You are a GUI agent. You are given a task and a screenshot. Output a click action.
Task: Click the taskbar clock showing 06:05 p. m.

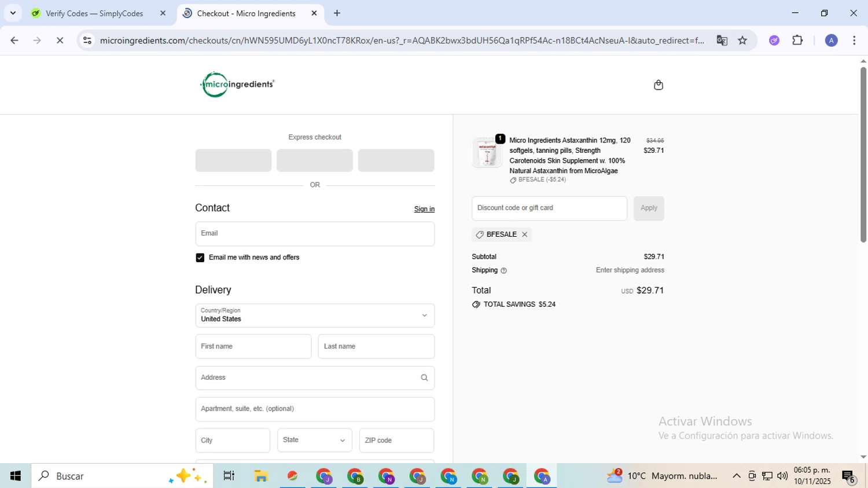812,476
